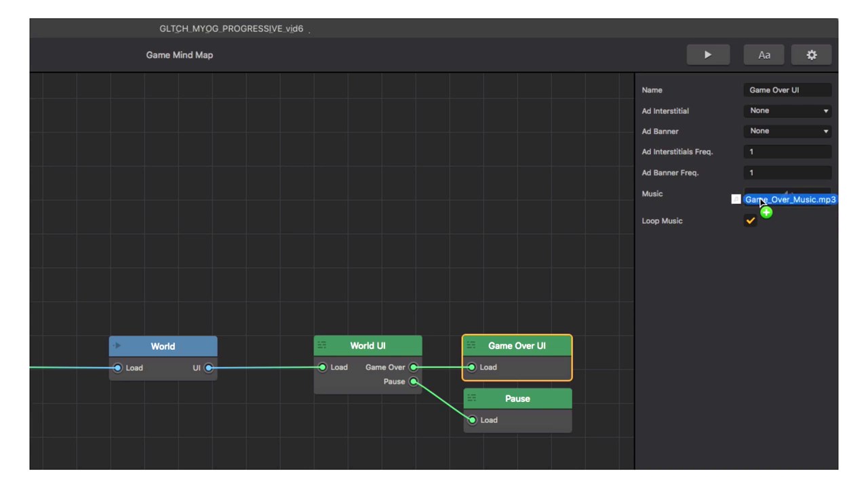868x488 pixels.
Task: Click the World node's play icon
Action: (117, 346)
